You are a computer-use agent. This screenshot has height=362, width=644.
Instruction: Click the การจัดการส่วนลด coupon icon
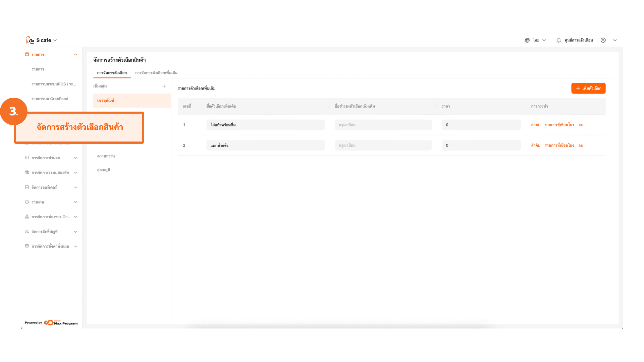click(27, 158)
